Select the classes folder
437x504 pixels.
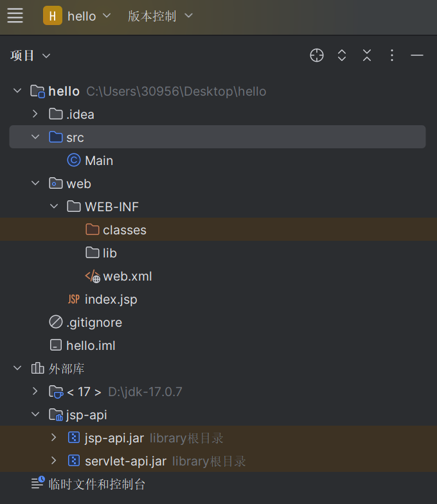124,230
